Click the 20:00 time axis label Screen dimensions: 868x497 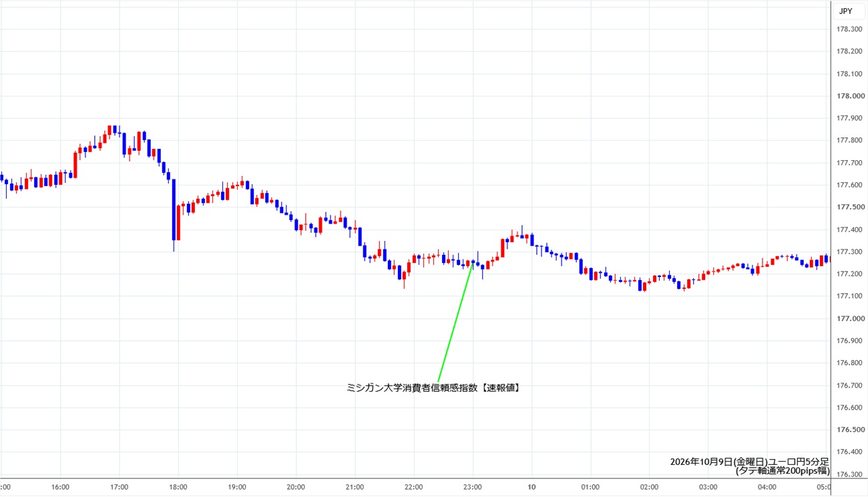pyautogui.click(x=296, y=487)
